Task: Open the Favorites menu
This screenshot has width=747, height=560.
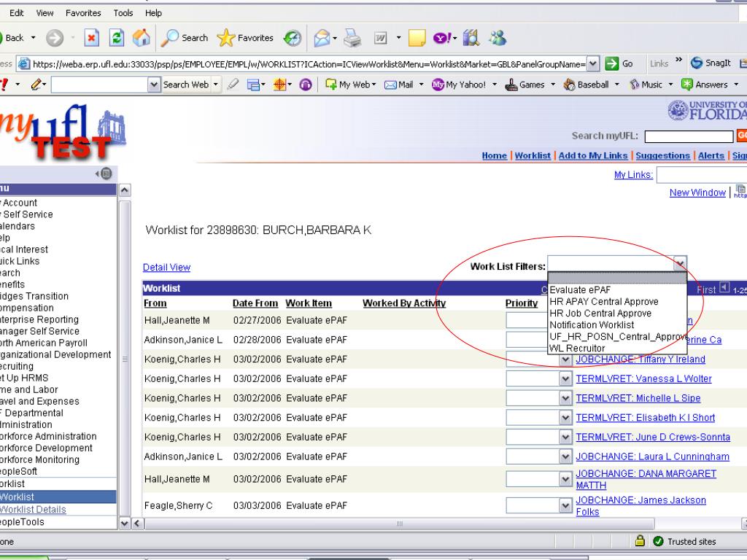Action: [x=83, y=13]
